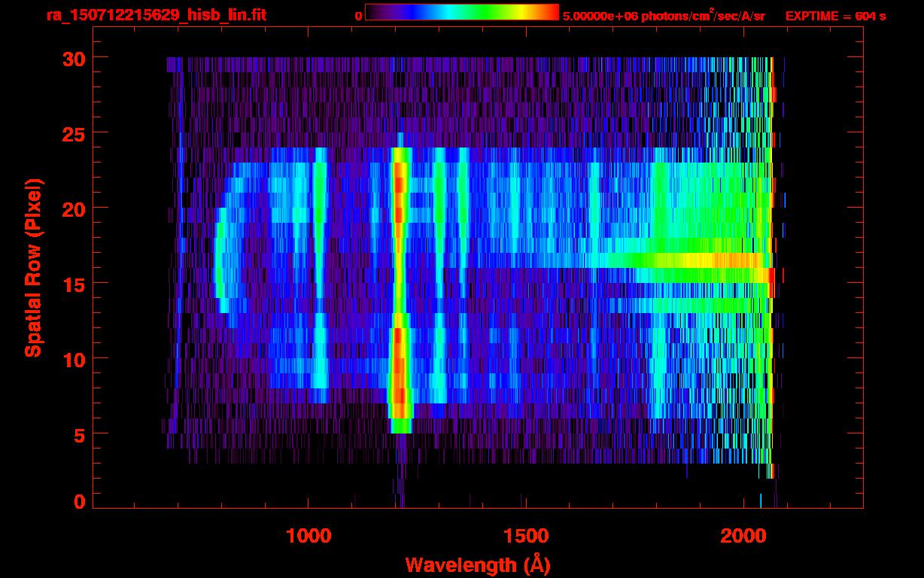Click the EXPTIME = 604 s label
The width and height of the screenshot is (924, 578).
(835, 16)
